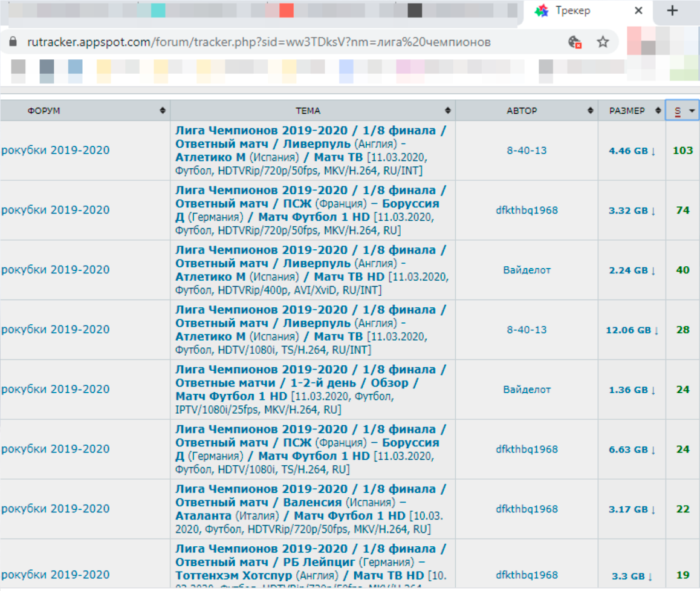The image size is (700, 591).
Task: Download the 3.32 GB torrent
Action: [x=632, y=211]
